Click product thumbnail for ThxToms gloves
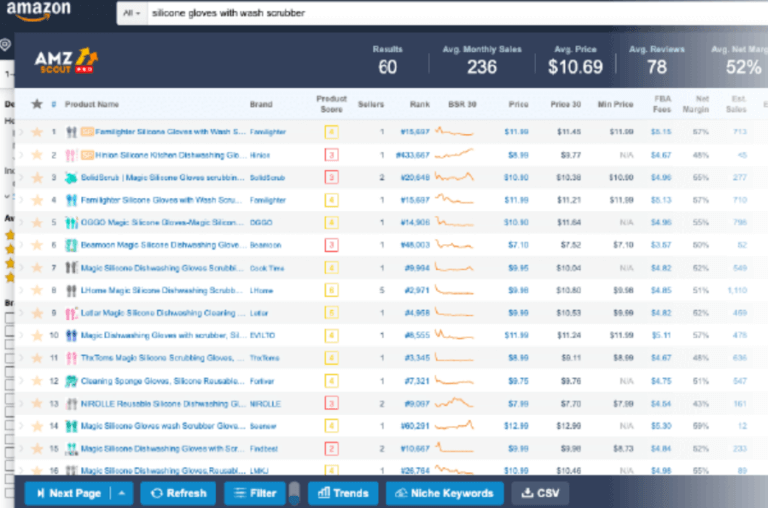Screen dimensions: 768x508 click(71, 358)
